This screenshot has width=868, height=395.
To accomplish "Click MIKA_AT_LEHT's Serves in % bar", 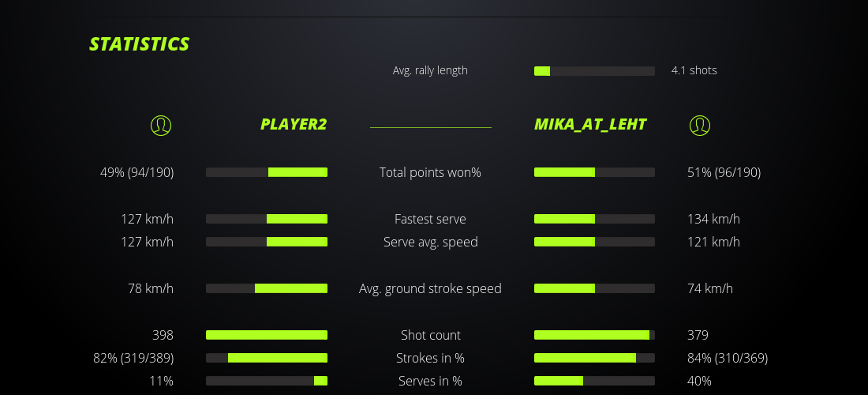I will click(594, 381).
